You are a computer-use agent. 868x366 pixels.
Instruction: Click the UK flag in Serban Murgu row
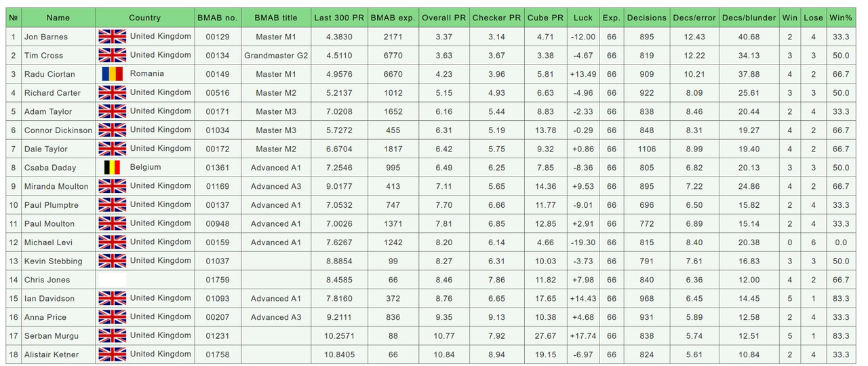click(113, 335)
